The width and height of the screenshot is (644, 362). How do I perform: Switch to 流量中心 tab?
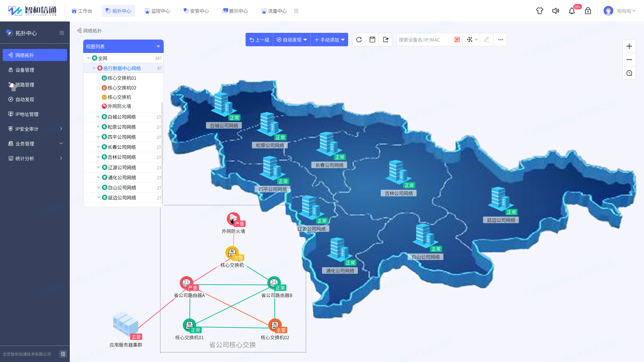(274, 11)
